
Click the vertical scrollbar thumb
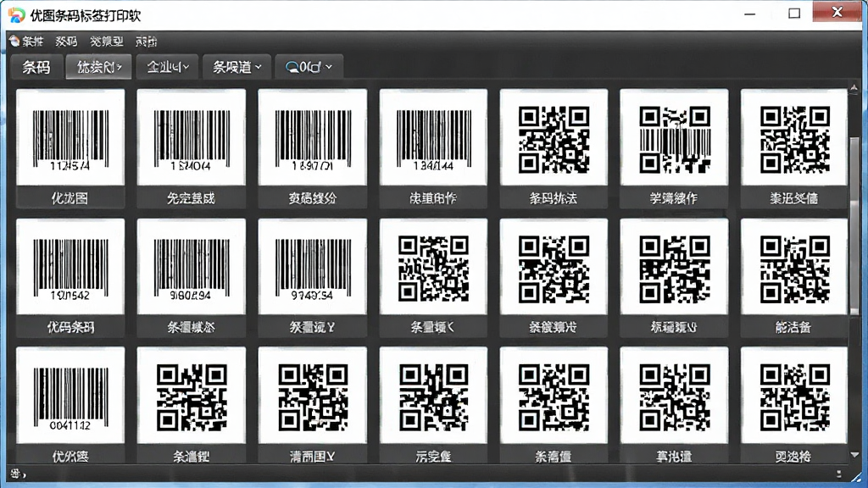point(854,227)
